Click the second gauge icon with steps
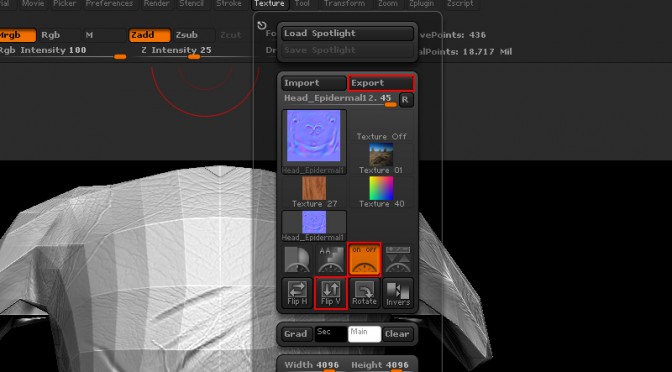 click(330, 259)
